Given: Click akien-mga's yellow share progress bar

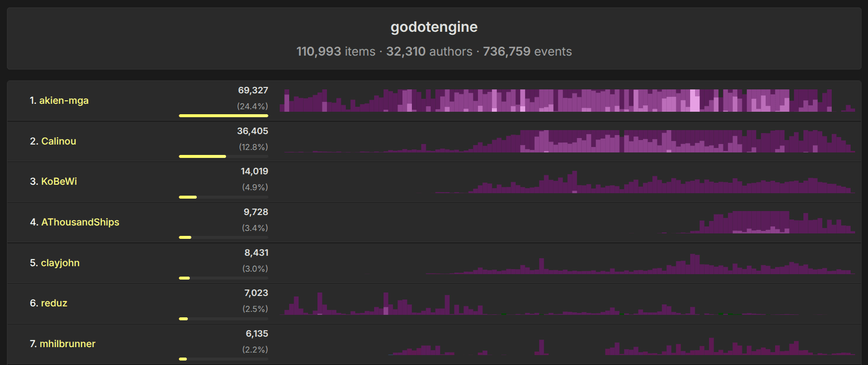Looking at the screenshot, I should tap(223, 116).
